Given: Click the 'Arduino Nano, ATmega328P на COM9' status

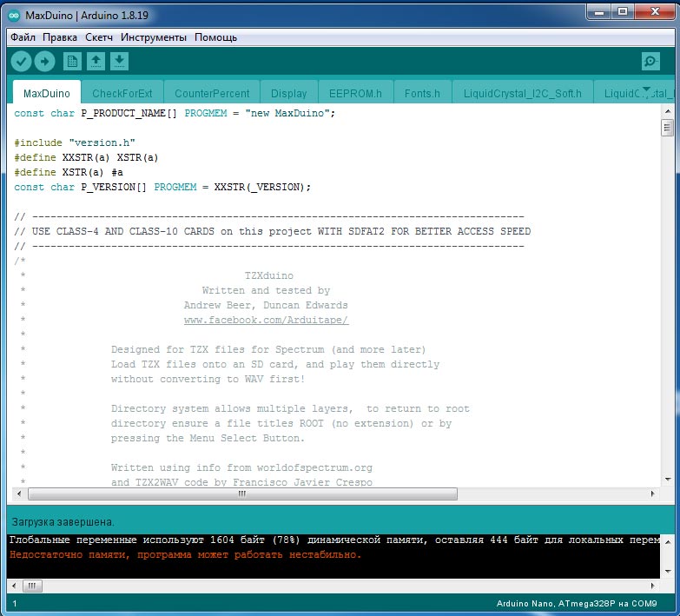Looking at the screenshot, I should 577,604.
